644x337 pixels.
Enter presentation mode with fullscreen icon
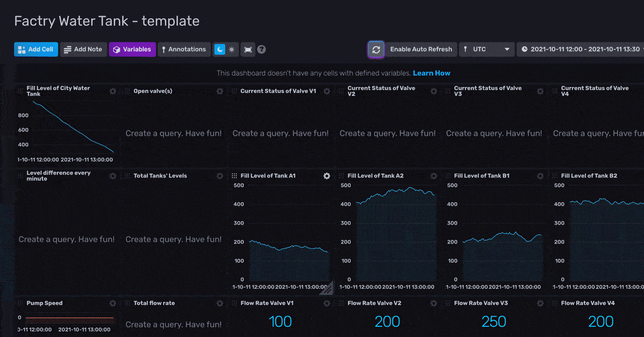point(247,49)
